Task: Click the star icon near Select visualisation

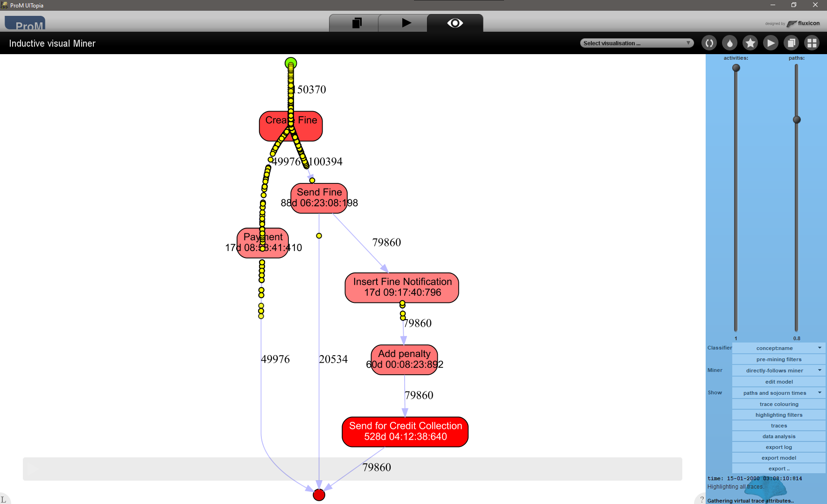Action: coord(750,42)
